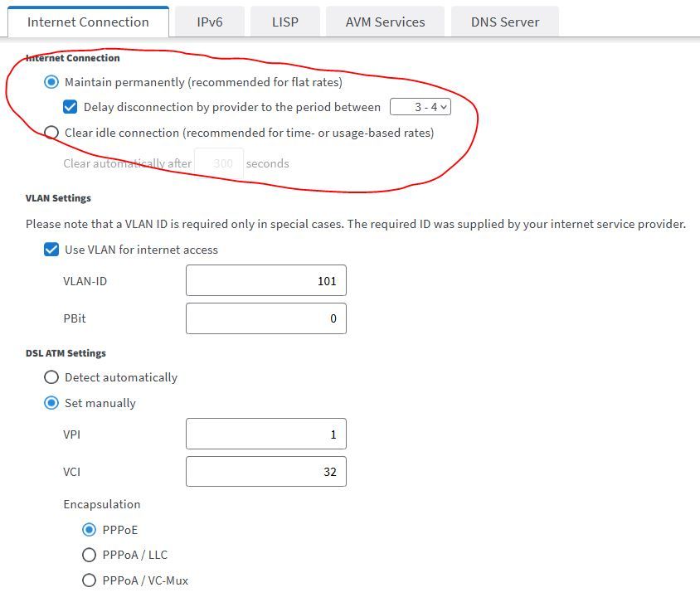Open the LISP tab
Screen dimensions: 700x602
284,22
